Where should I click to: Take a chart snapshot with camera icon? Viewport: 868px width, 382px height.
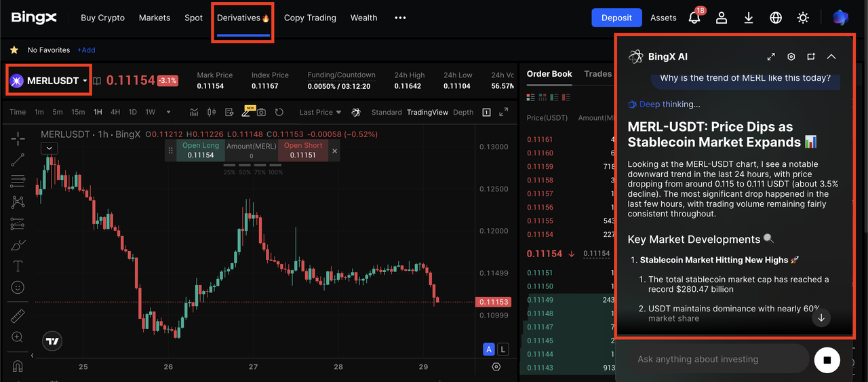[x=261, y=112]
